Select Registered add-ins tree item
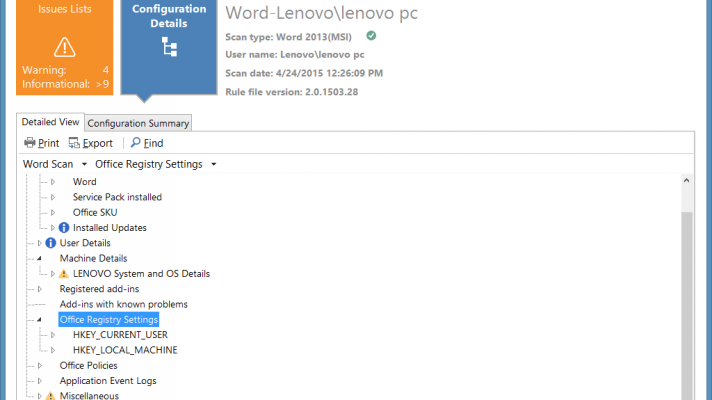 (99, 289)
